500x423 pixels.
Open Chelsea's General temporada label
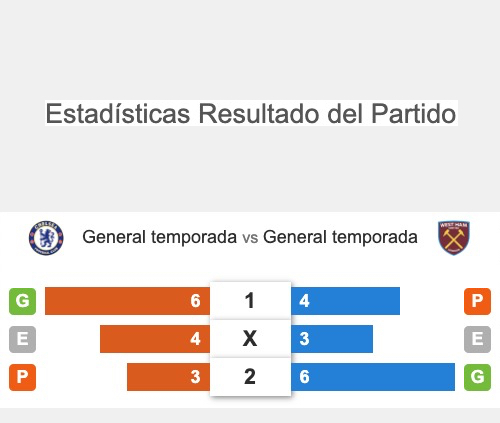point(160,237)
